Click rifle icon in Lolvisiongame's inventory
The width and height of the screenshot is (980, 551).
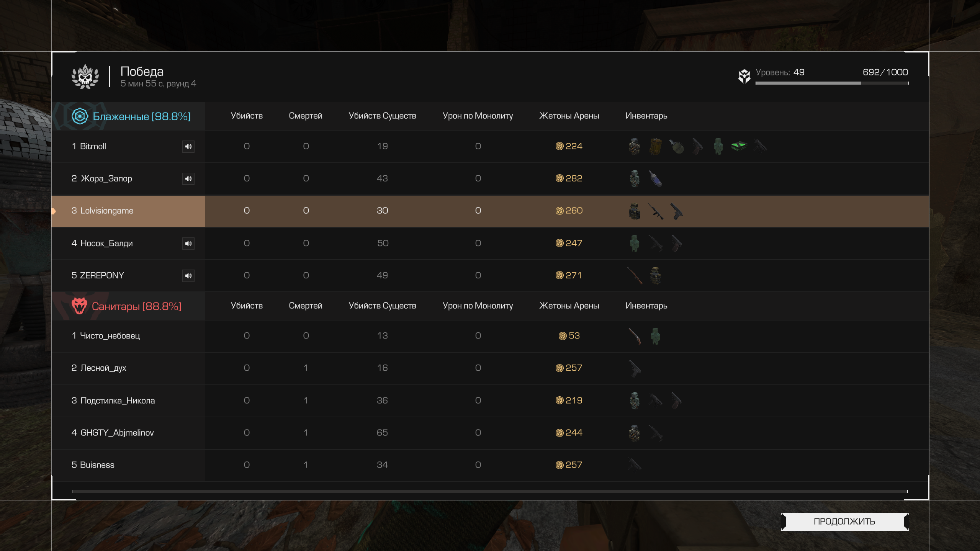[x=656, y=211]
